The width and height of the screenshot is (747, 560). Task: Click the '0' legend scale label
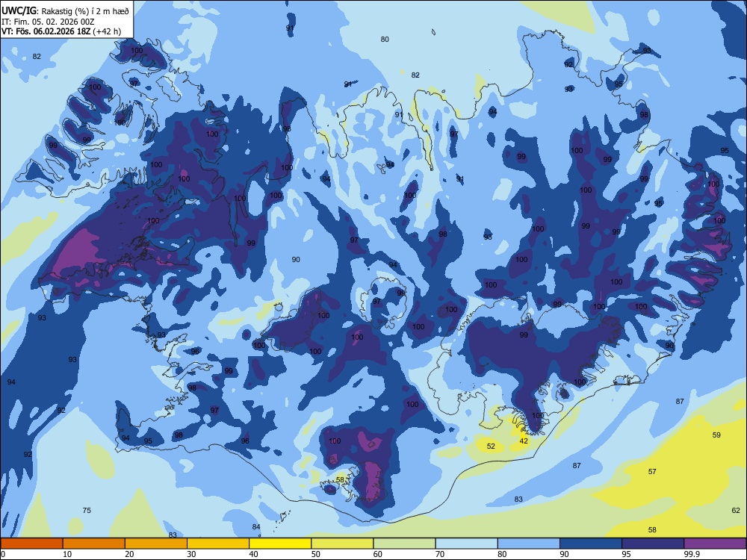tap(3, 554)
